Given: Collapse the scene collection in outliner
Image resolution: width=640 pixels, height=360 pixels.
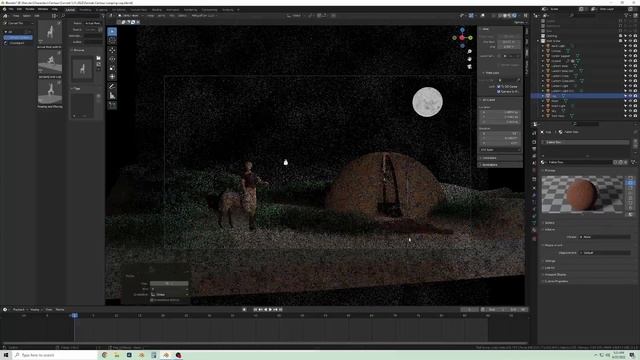Looking at the screenshot, I should (538, 41).
